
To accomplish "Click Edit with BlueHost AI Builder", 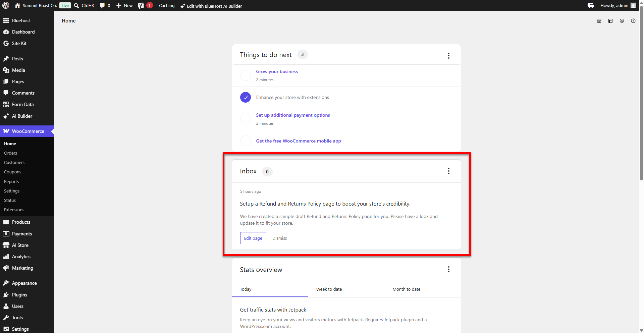I will pyautogui.click(x=211, y=6).
